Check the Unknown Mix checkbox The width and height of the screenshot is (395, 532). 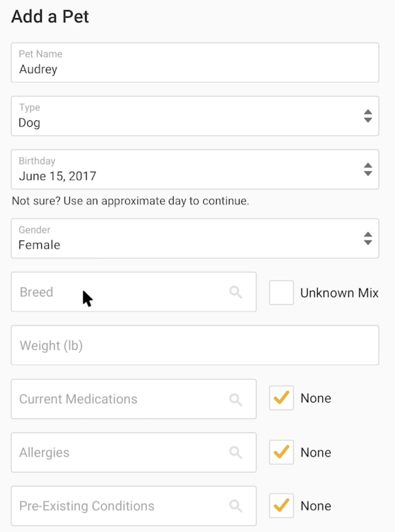[x=281, y=292]
